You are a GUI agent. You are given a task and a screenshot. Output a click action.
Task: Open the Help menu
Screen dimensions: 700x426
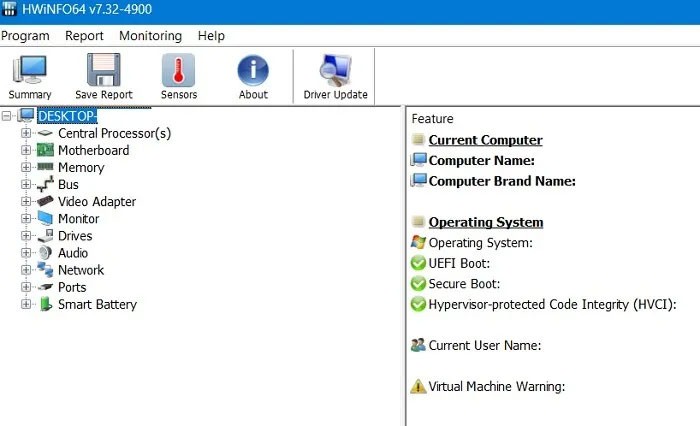coord(211,36)
